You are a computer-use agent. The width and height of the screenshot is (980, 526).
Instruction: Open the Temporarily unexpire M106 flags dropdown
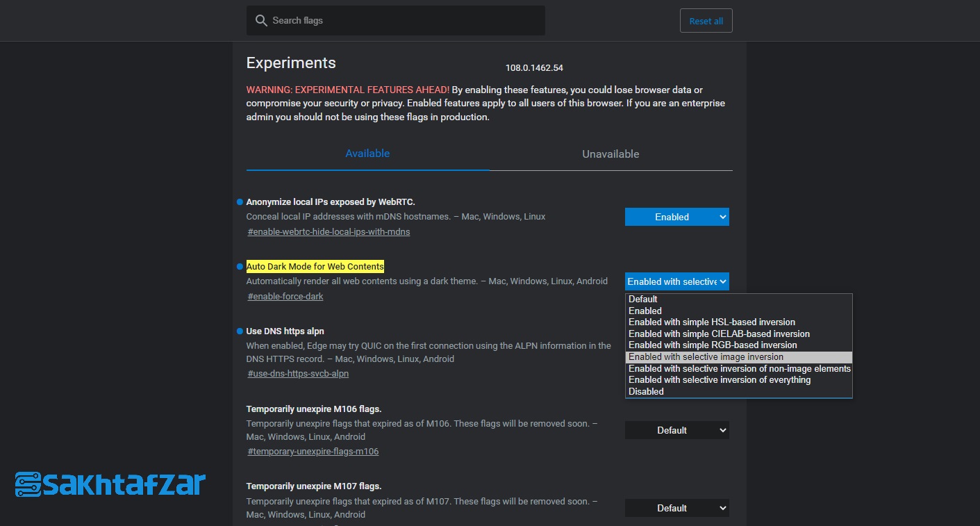coord(676,430)
